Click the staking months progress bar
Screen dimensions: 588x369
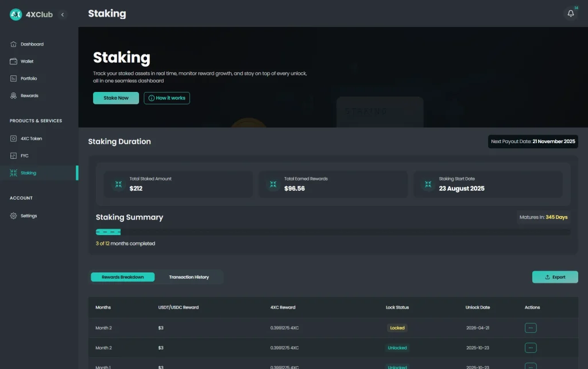[x=333, y=232]
